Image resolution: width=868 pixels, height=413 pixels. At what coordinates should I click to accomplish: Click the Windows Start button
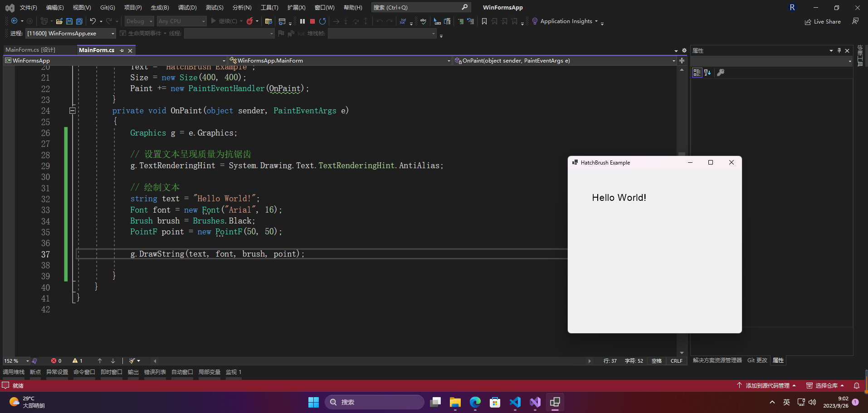[313, 402]
